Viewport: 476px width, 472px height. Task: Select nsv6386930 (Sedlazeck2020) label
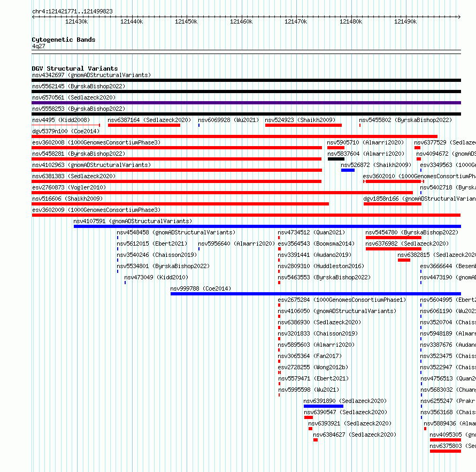pyautogui.click(x=319, y=322)
